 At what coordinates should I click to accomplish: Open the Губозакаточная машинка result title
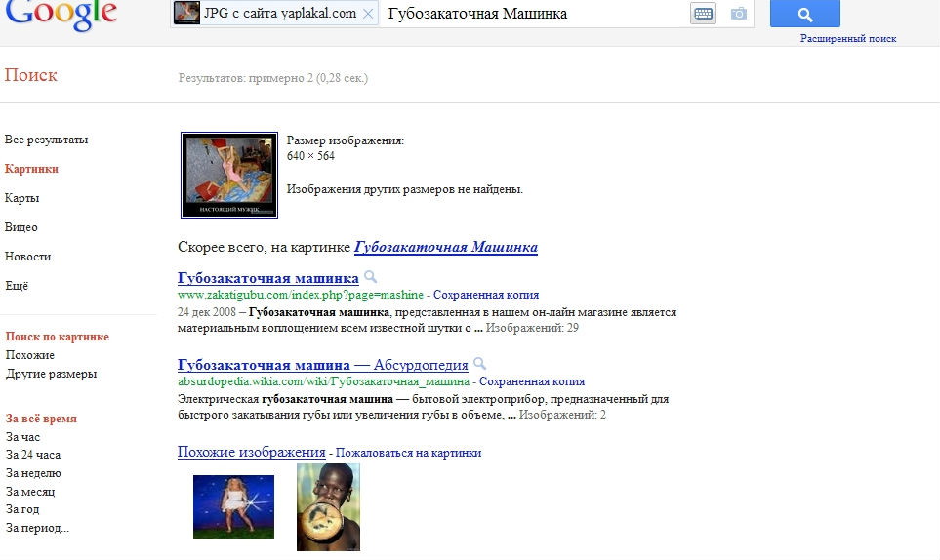(x=268, y=278)
